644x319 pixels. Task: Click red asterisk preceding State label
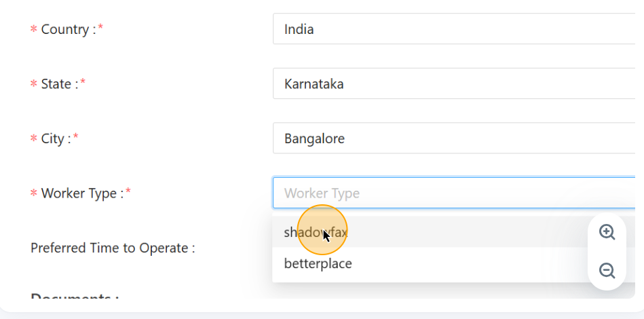(33, 84)
